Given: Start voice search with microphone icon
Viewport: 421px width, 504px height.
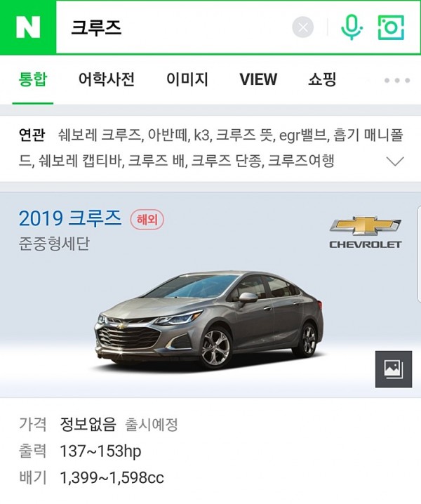Looking at the screenshot, I should 352,27.
